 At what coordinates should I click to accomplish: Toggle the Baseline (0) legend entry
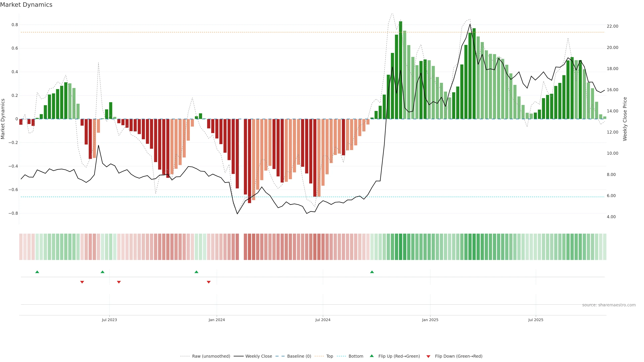coord(299,356)
